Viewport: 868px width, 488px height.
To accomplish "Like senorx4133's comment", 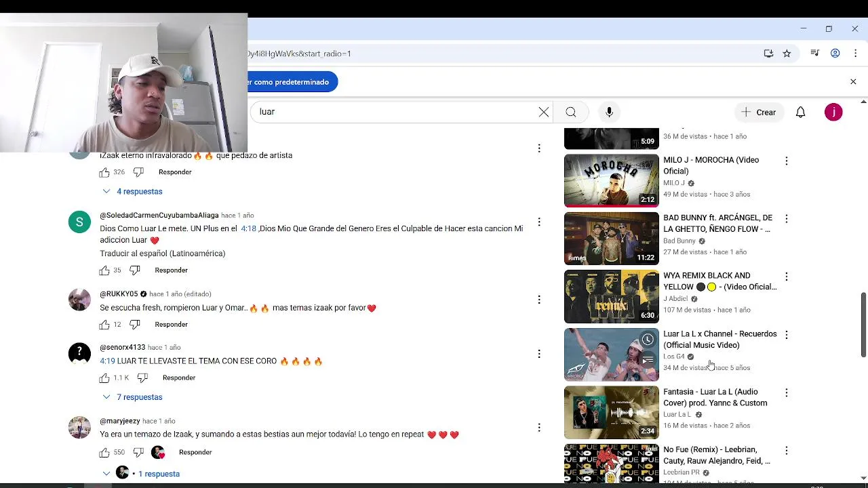I will click(x=104, y=378).
